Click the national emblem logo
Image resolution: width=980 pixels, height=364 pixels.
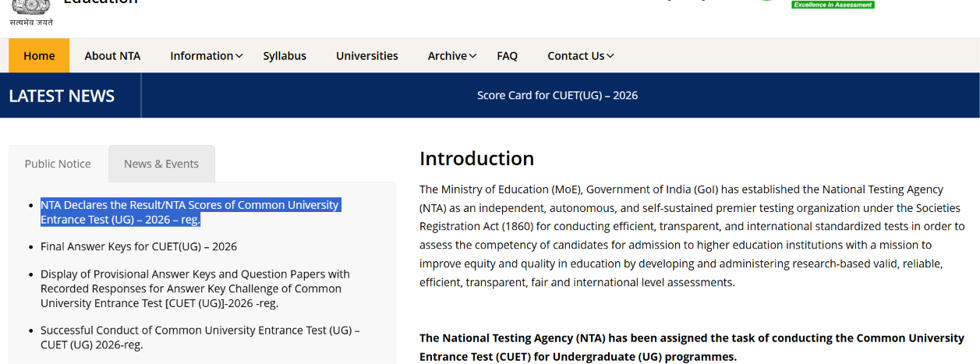(x=31, y=12)
